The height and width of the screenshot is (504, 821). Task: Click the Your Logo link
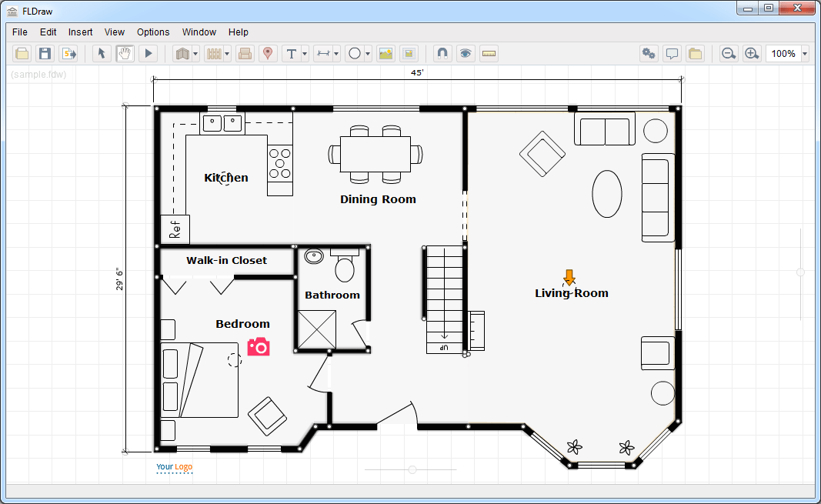[x=175, y=467]
